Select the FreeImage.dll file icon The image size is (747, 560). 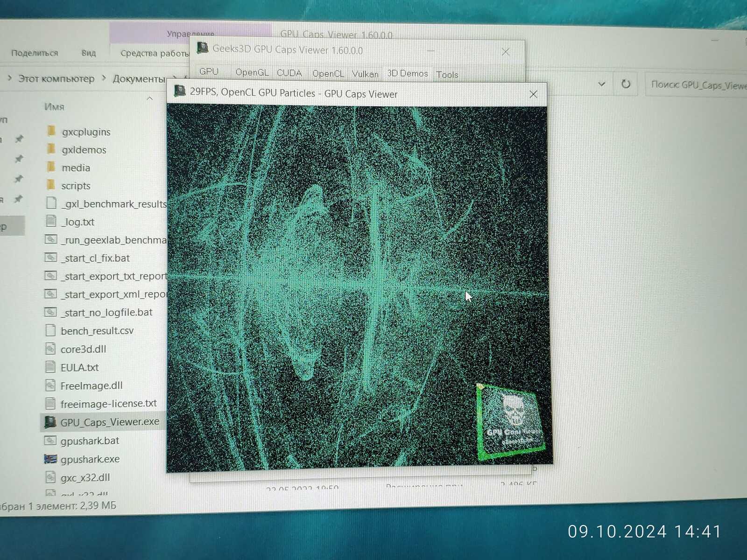pyautogui.click(x=50, y=385)
